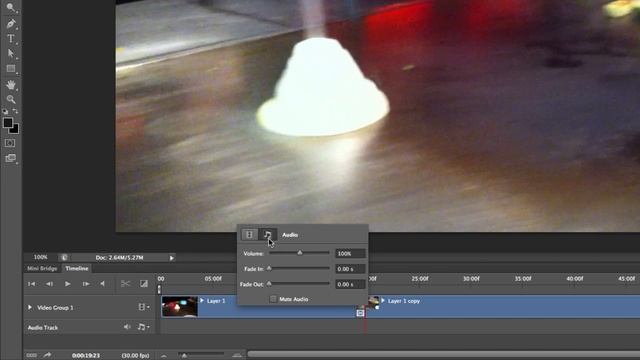
Task: Reset to default foreground and background colors
Action: tap(5, 111)
